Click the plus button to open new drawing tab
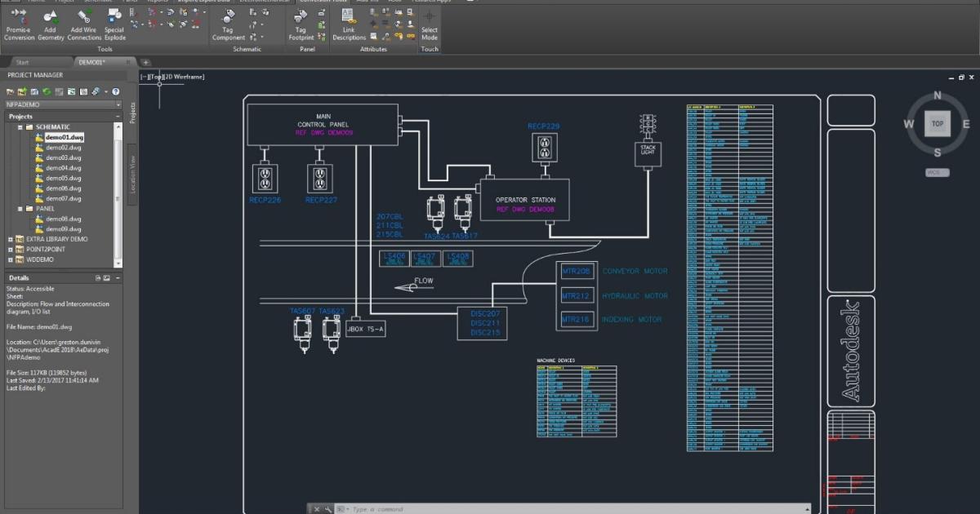The width and height of the screenshot is (980, 514). [x=145, y=62]
